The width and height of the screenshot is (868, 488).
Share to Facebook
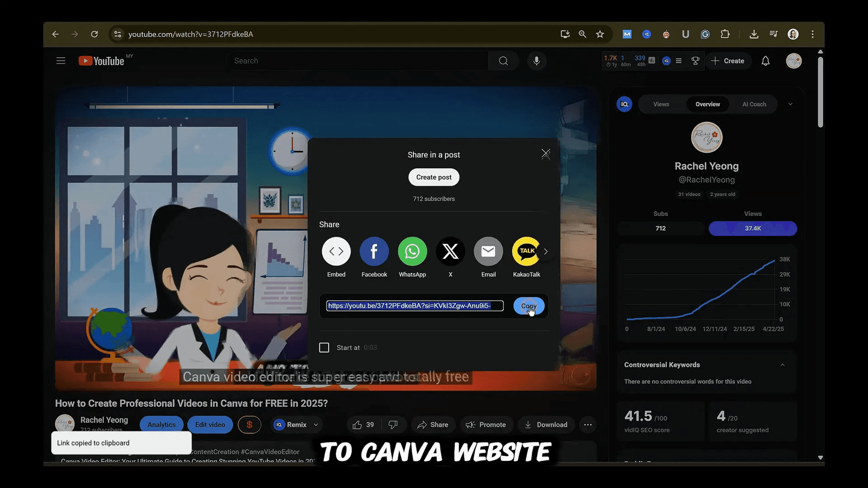[x=374, y=252]
